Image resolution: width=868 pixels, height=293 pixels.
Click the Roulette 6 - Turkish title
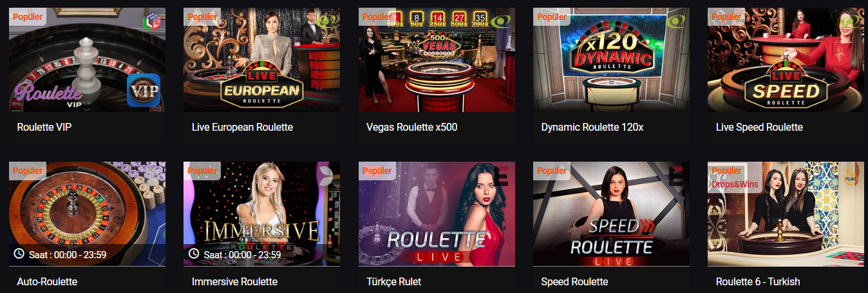(758, 282)
